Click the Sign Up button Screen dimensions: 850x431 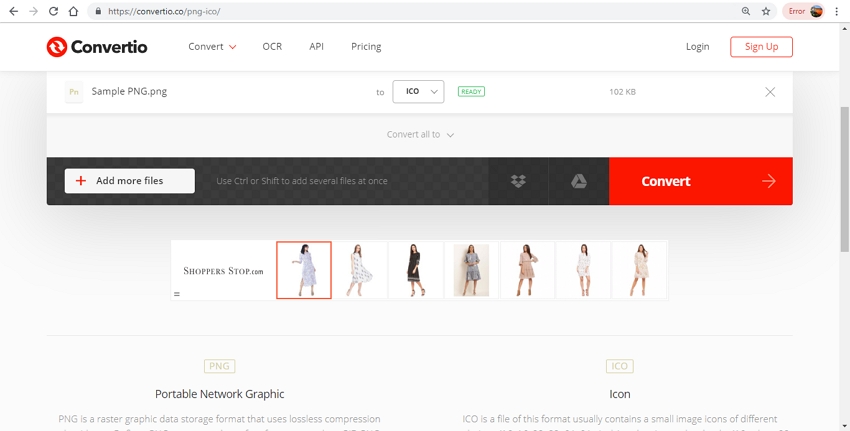(761, 47)
